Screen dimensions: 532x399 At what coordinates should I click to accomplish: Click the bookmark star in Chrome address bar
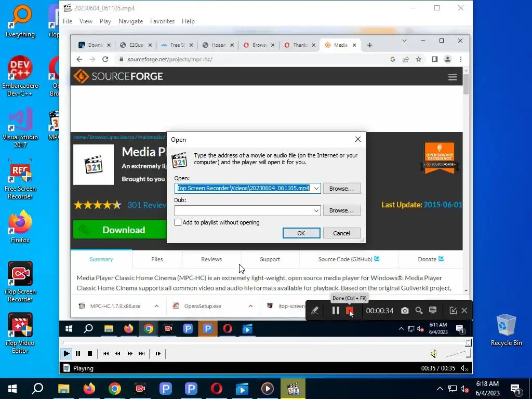(419, 59)
